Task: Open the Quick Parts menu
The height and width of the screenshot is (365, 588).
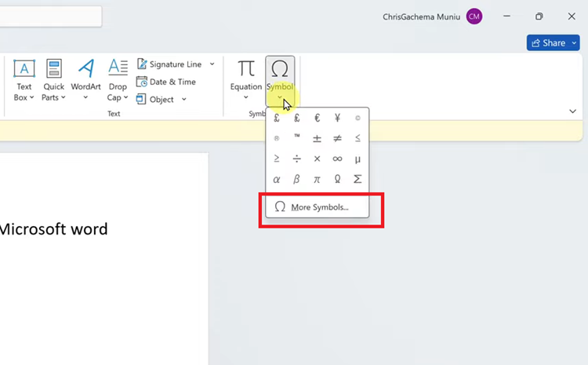Action: (53, 80)
